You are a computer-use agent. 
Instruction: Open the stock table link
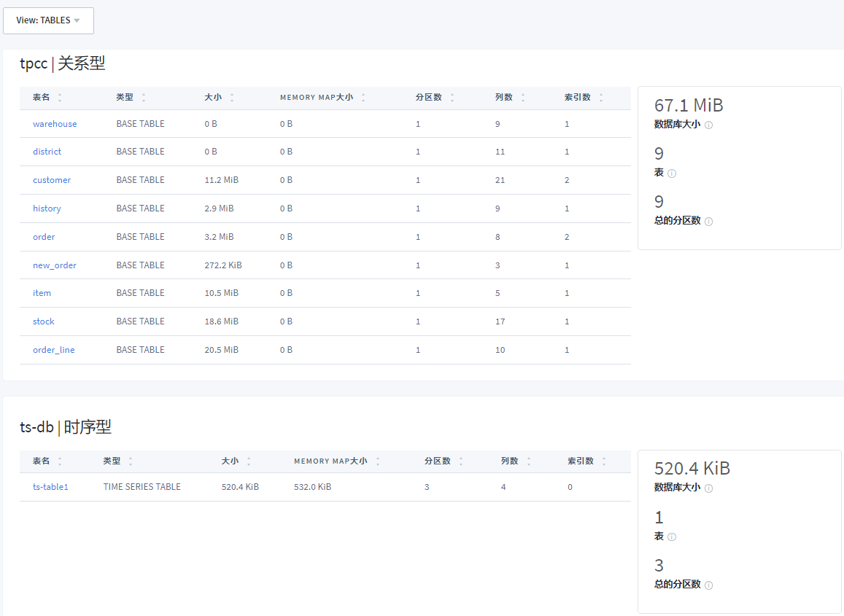pos(44,321)
